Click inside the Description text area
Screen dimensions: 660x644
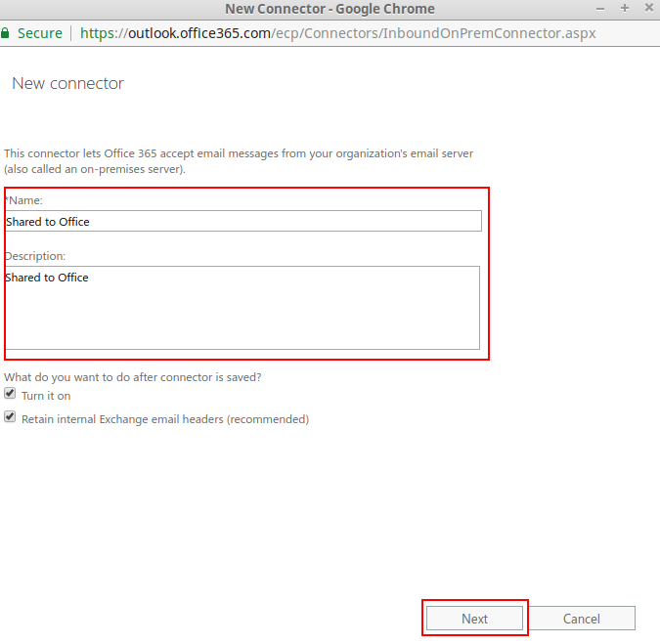tap(242, 308)
